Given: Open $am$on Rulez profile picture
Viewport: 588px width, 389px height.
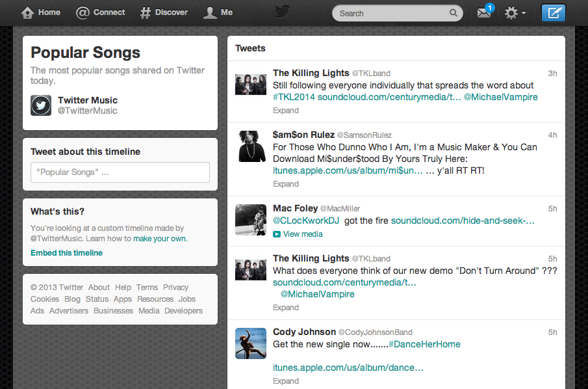Looking at the screenshot, I should pyautogui.click(x=251, y=146).
